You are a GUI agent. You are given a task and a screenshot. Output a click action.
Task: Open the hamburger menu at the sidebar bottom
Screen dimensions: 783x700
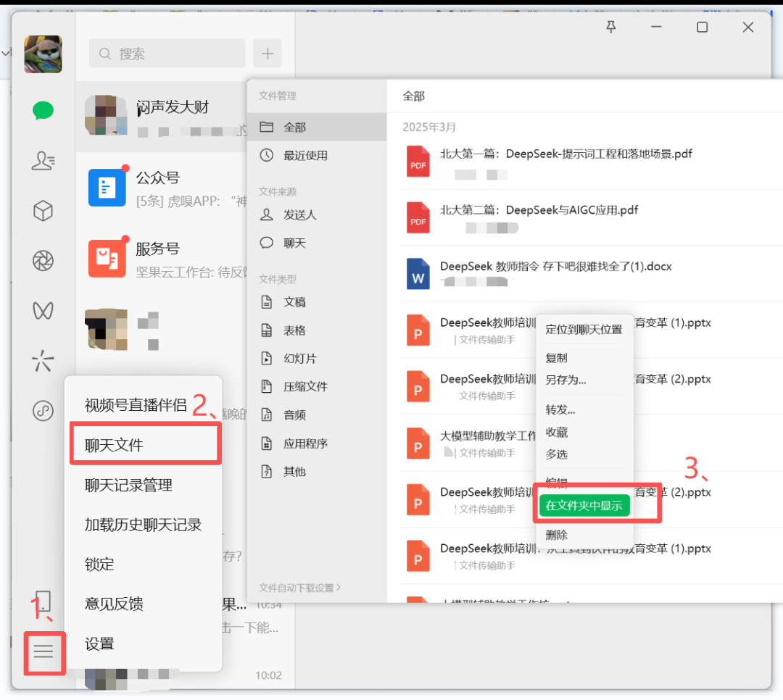[x=43, y=651]
